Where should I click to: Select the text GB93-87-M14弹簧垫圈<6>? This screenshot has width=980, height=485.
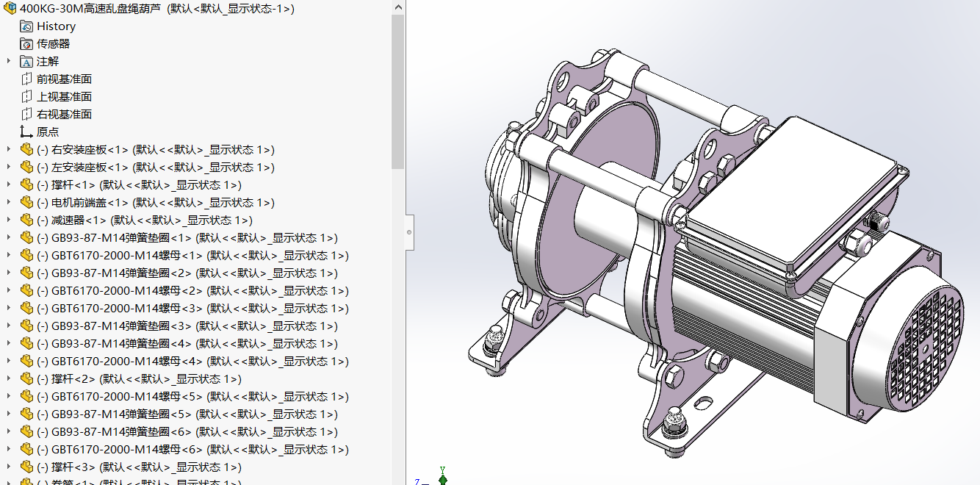122,432
